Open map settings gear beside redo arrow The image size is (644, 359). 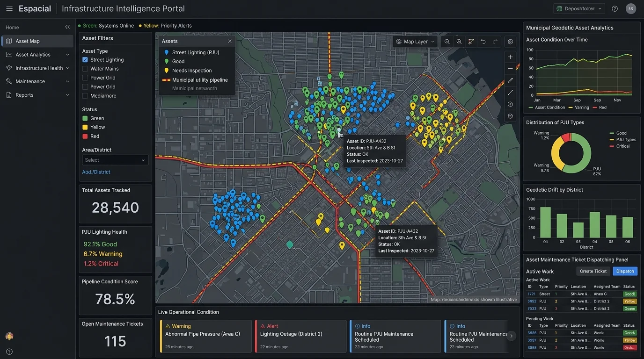tap(510, 42)
